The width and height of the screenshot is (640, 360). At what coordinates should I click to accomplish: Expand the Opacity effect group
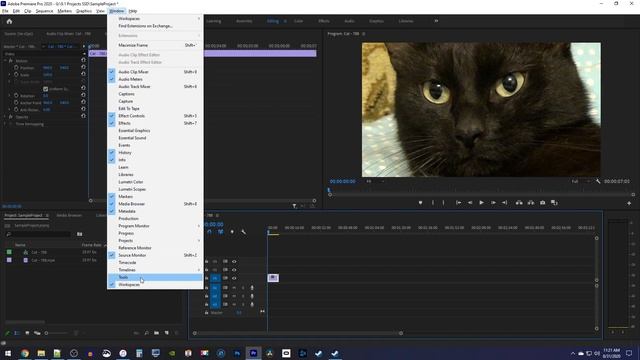(x=5, y=117)
